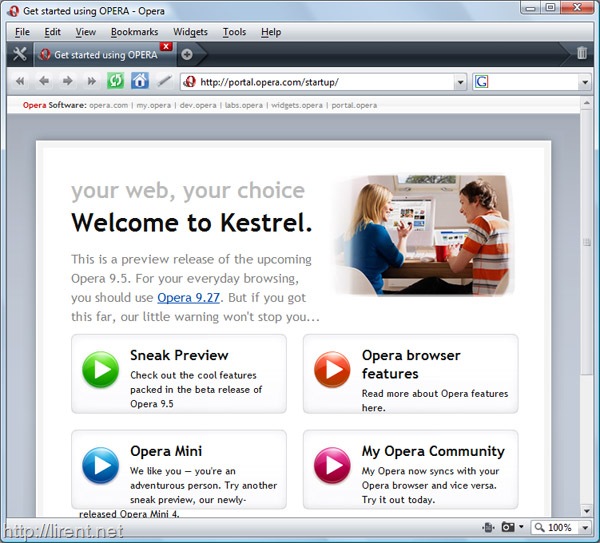Open the panels wrench icon

click(19, 54)
